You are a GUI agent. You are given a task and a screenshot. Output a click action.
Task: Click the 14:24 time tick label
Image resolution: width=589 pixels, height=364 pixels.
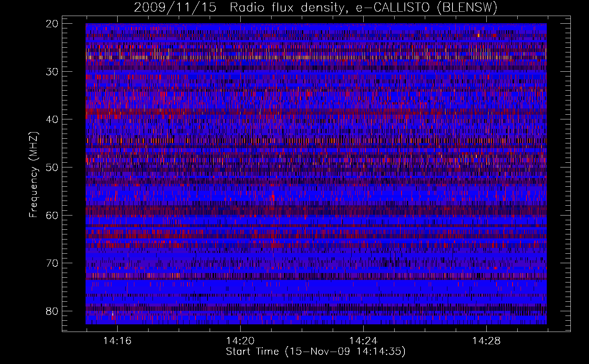363,341
